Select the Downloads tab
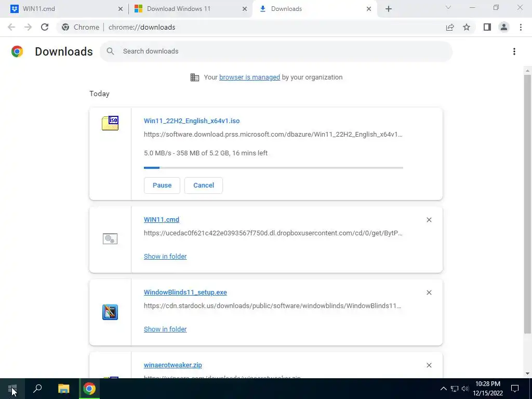The width and height of the screenshot is (532, 399). (x=314, y=9)
